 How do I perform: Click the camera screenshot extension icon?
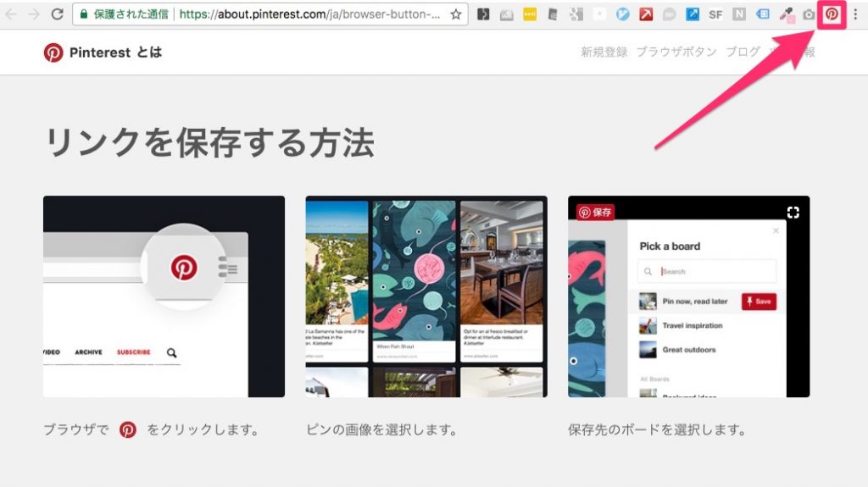[809, 15]
